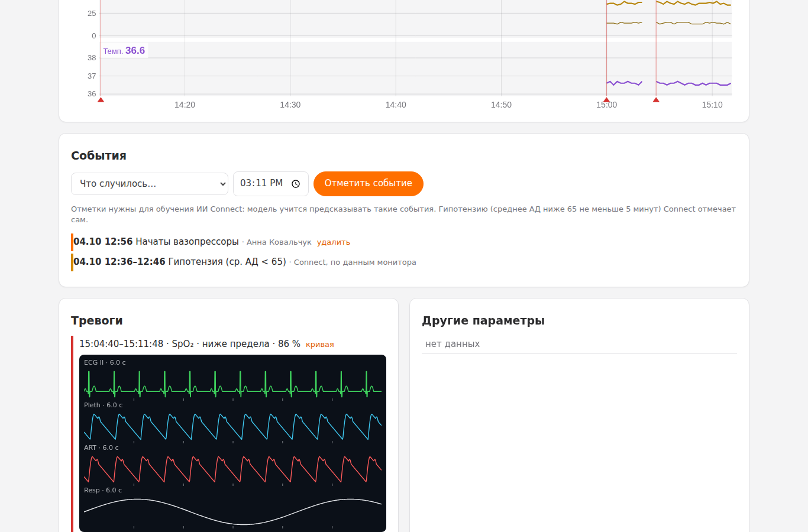Select the 'Начаты вазопрессоры' event entry
This screenshot has width=808, height=532.
pos(211,242)
